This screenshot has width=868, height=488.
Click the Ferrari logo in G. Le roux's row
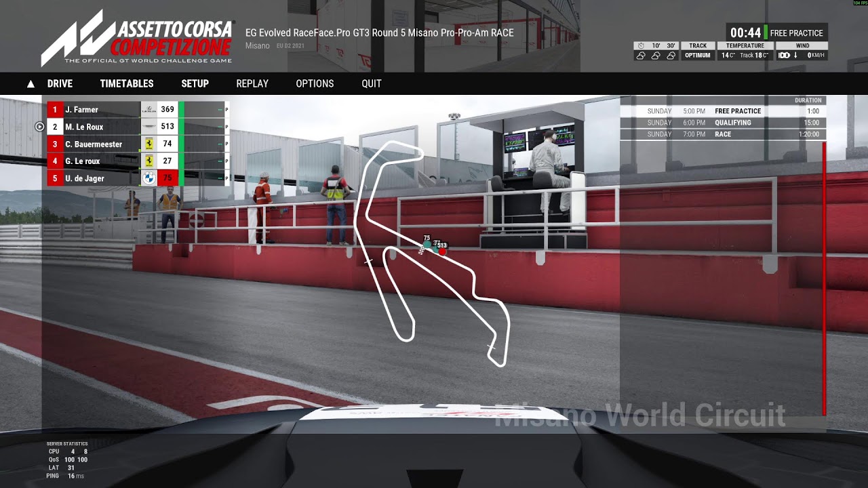[x=149, y=161]
